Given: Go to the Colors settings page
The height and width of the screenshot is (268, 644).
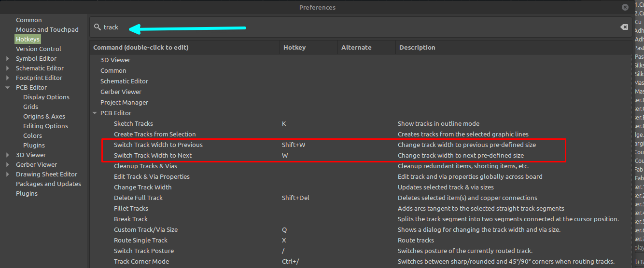Looking at the screenshot, I should [32, 136].
